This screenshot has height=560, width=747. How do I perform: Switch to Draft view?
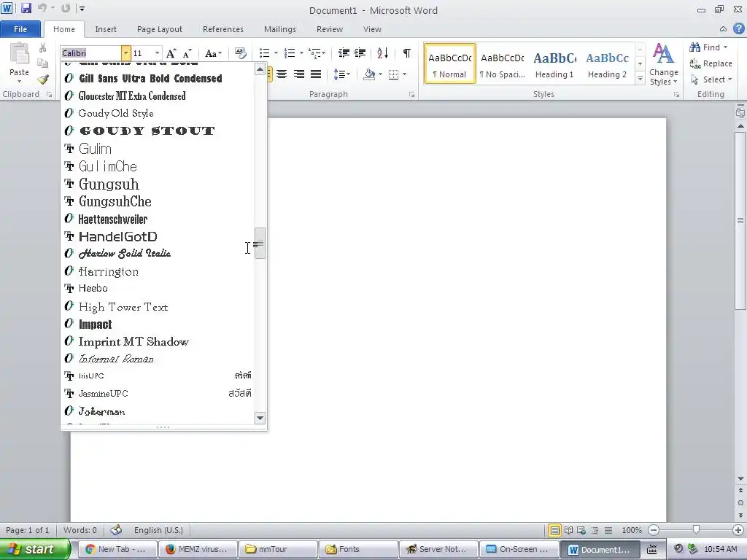point(608,530)
